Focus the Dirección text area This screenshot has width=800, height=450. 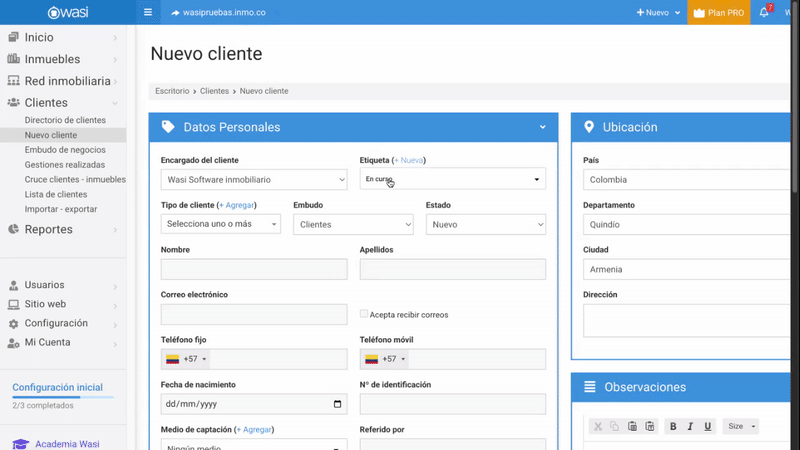click(x=686, y=320)
